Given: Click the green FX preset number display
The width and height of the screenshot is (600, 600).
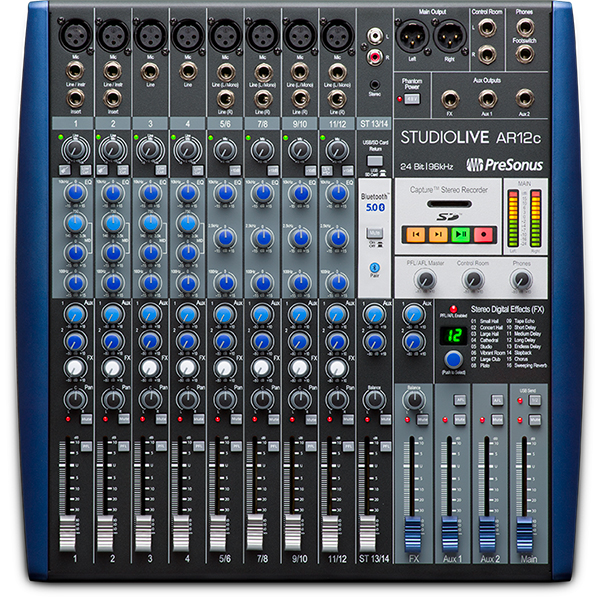Looking at the screenshot, I should click(x=453, y=336).
